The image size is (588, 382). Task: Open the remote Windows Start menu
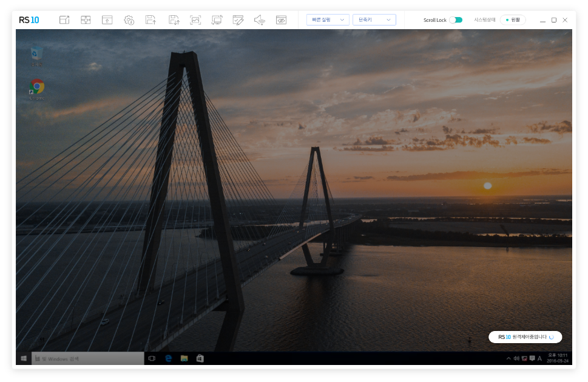point(23,359)
